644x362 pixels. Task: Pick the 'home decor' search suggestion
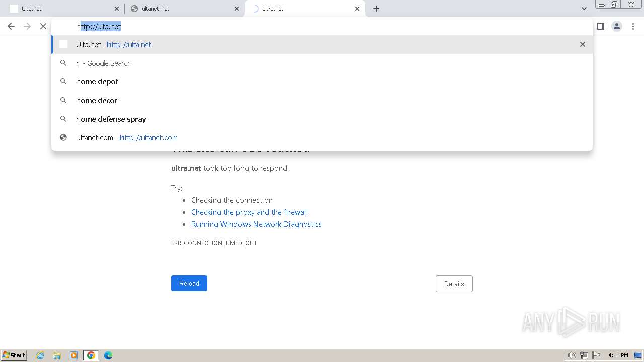(322, 100)
